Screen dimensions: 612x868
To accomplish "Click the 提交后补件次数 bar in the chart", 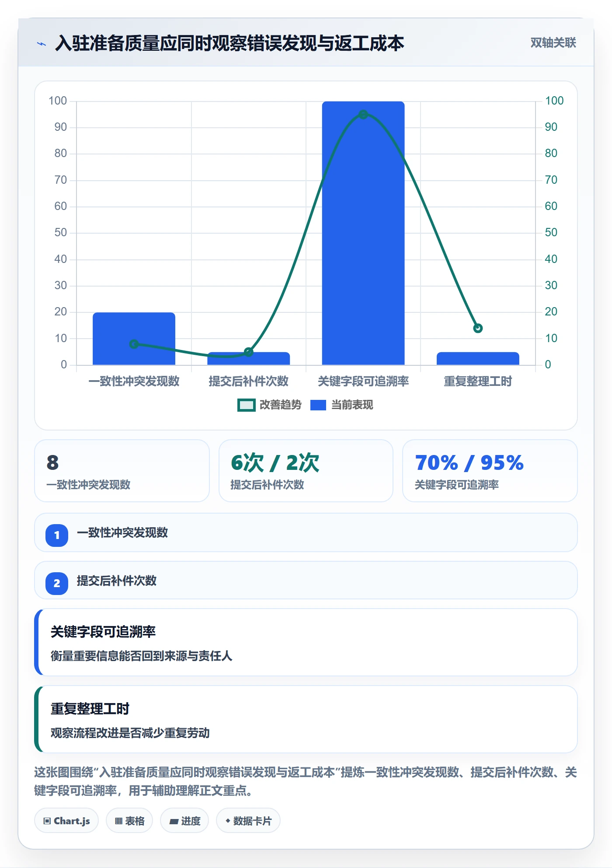I will point(248,359).
